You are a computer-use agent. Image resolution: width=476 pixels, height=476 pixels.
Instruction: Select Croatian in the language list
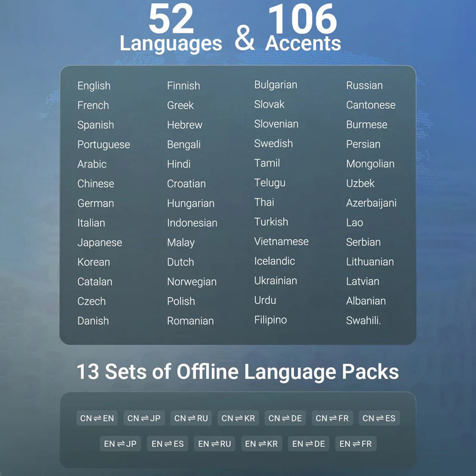point(186,183)
